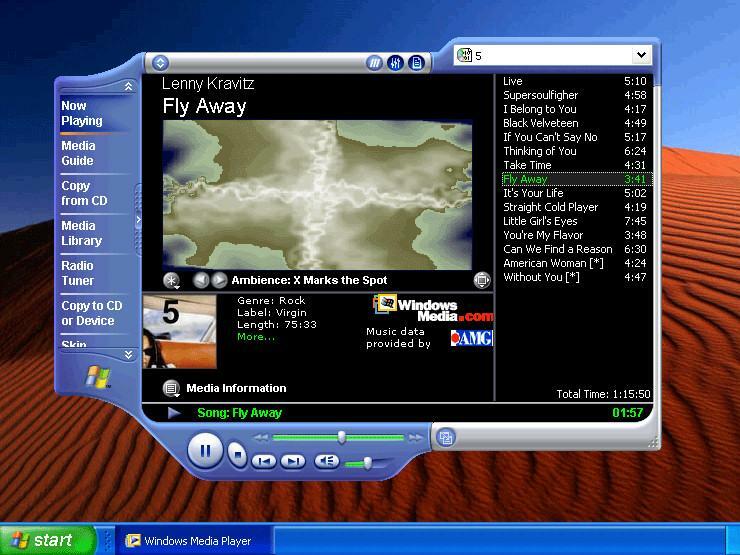This screenshot has width=740, height=555.
Task: Select the track Little Girl's Eyes
Action: pos(575,221)
